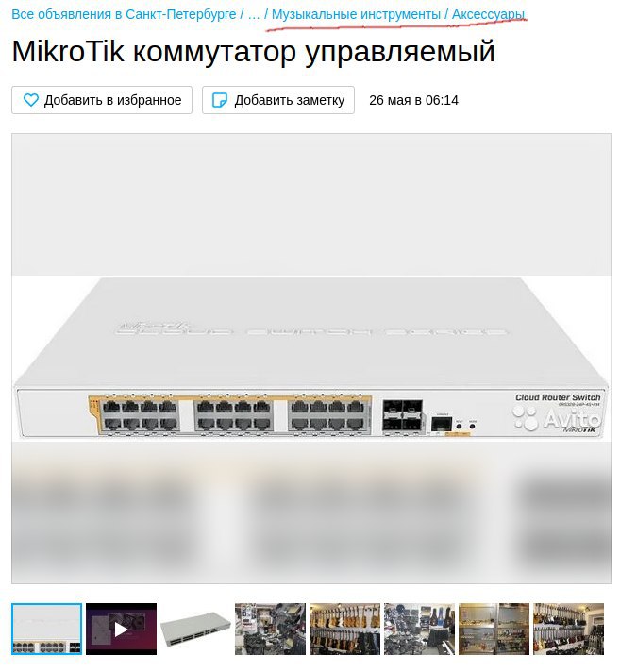
Task: Open the Все объявления в Санкт-Петербурге link
Action: click(124, 14)
